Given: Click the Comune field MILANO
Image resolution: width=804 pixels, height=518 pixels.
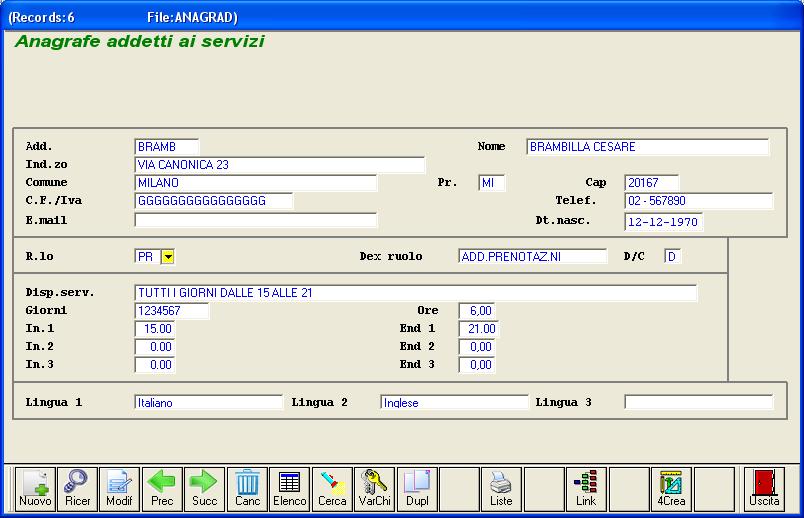Looking at the screenshot, I should [x=255, y=183].
